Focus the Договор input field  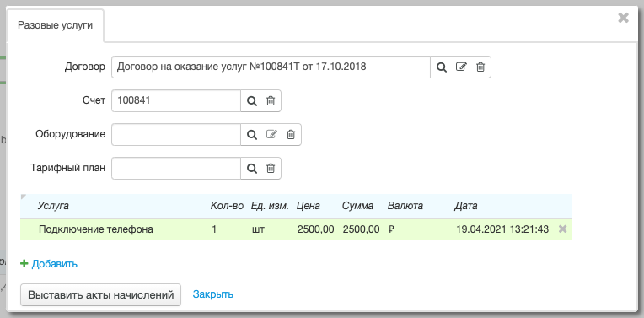(271, 67)
